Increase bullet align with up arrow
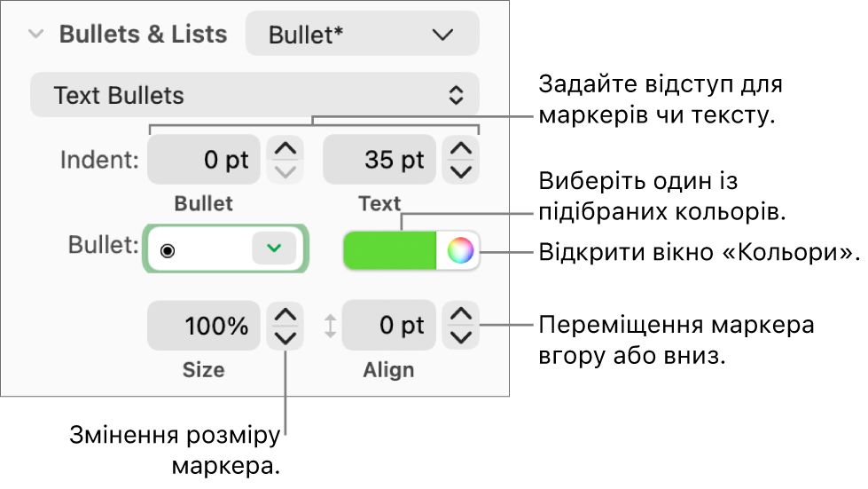Screen dimensions: 868x489 [461, 315]
